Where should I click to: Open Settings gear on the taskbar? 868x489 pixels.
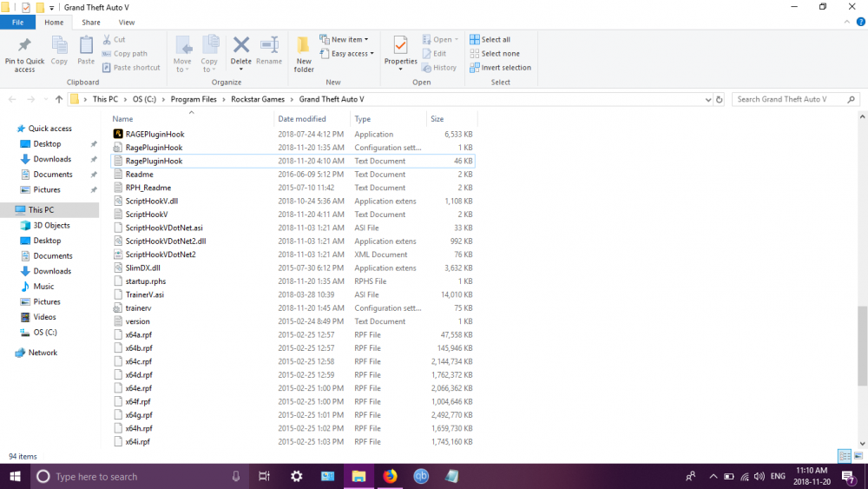(297, 476)
